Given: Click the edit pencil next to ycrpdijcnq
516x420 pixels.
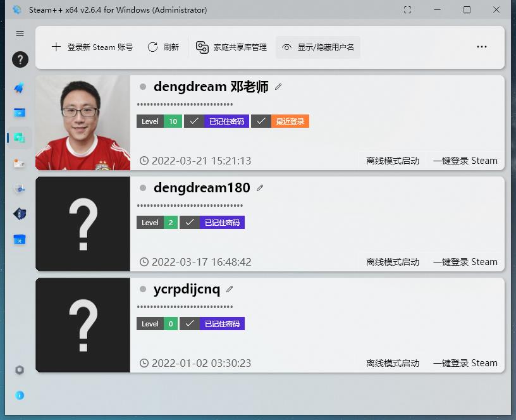Looking at the screenshot, I should [230, 289].
